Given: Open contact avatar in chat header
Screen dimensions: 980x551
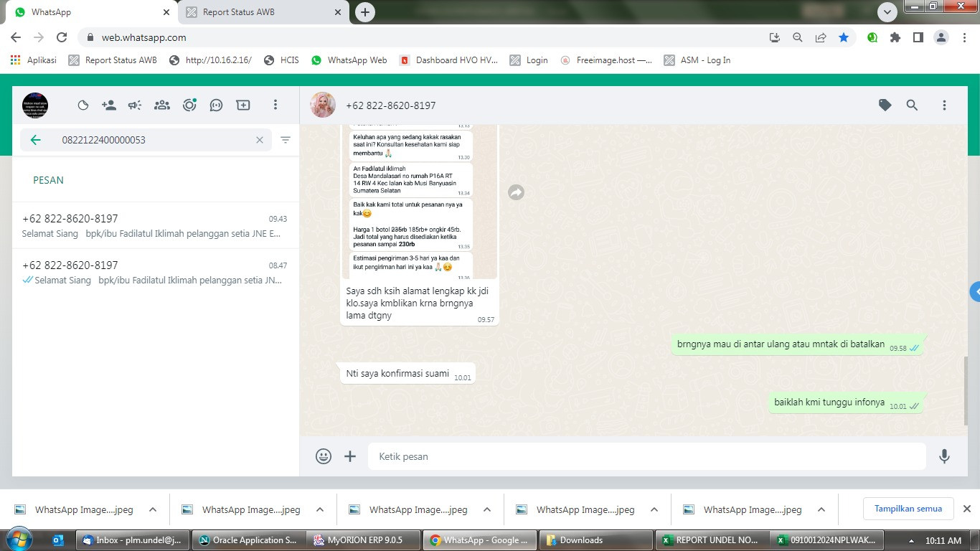Looking at the screenshot, I should tap(323, 105).
